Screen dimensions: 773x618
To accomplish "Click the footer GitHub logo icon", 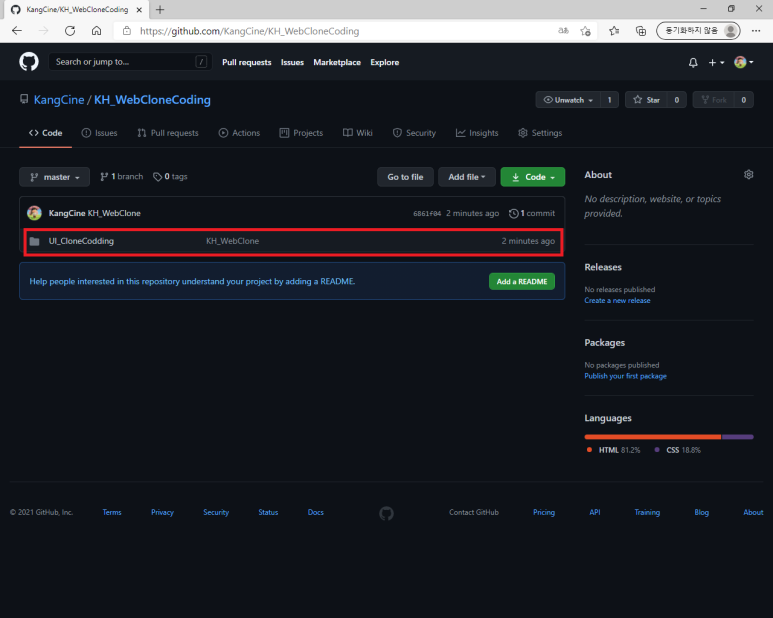I will tap(386, 514).
